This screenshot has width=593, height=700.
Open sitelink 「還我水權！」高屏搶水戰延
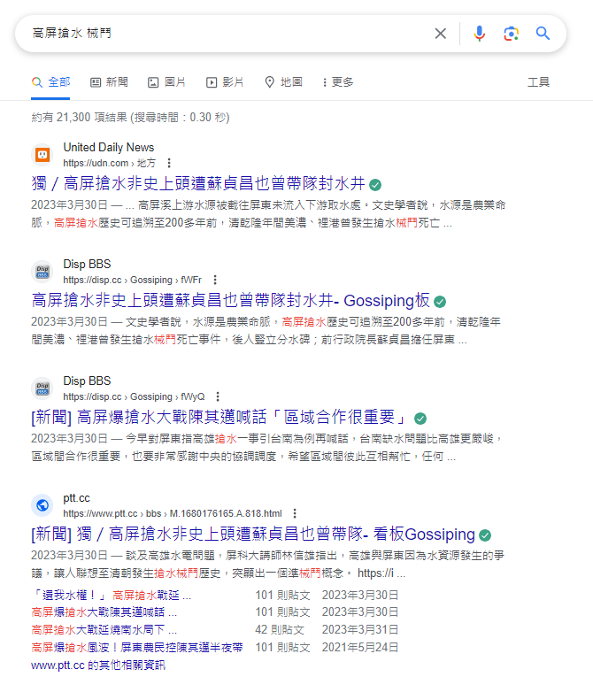tap(112, 595)
